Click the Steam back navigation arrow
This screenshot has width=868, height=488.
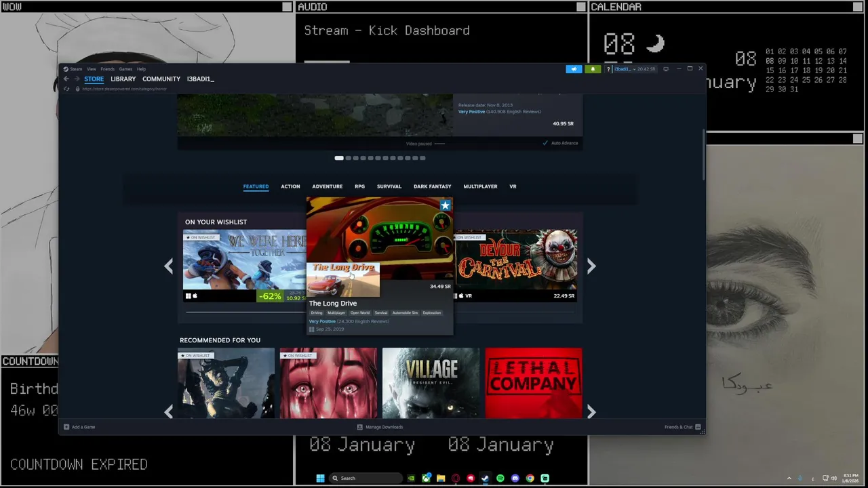[66, 79]
